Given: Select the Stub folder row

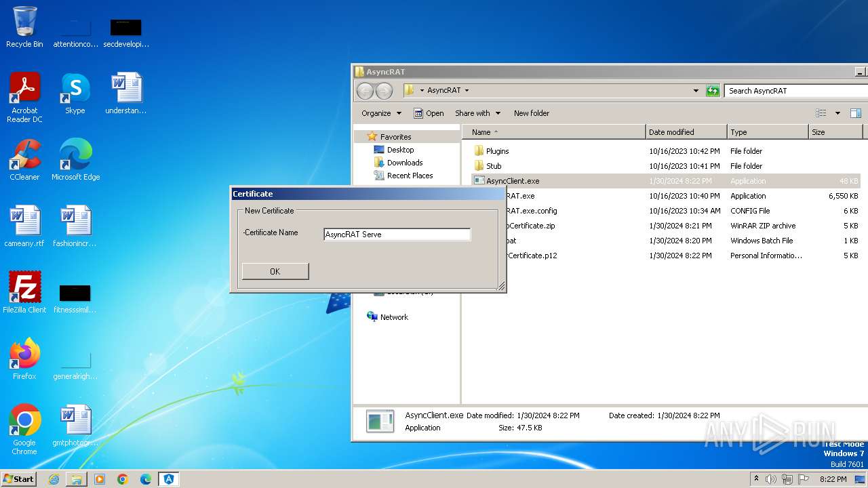Looking at the screenshot, I should 667,166.
